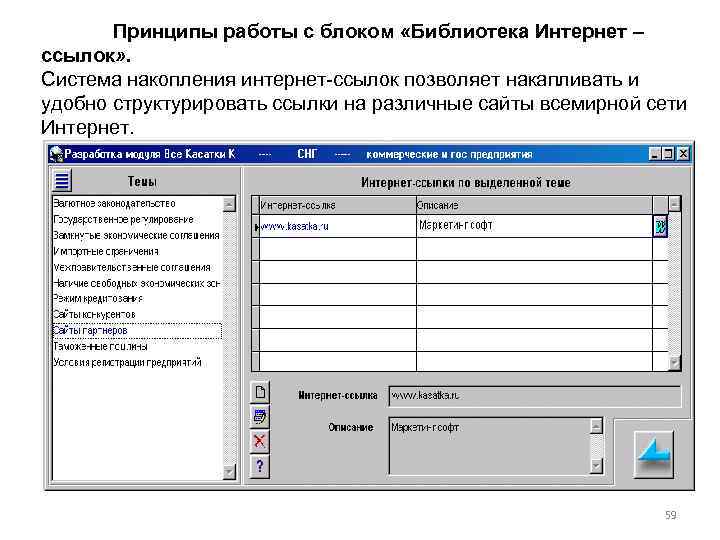This screenshot has height=540, width=720.
Task: Click down arrow of description box scrollbar
Action: click(x=596, y=467)
